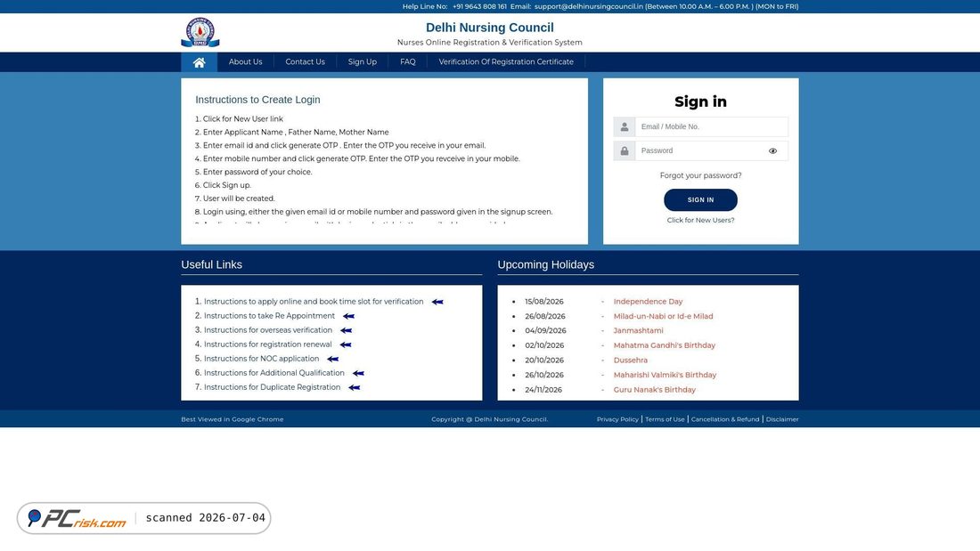Click the SIGN IN button
The width and height of the screenshot is (980, 551).
pyautogui.click(x=700, y=200)
